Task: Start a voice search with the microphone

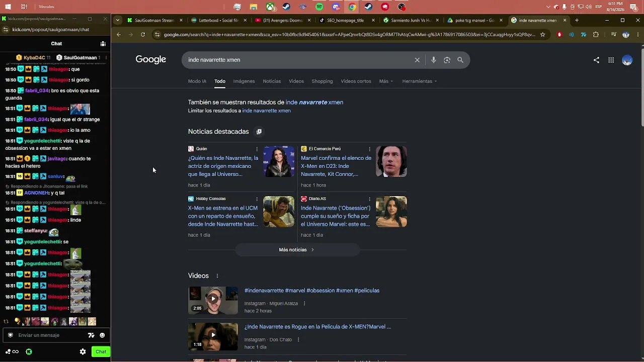Action: [x=434, y=60]
